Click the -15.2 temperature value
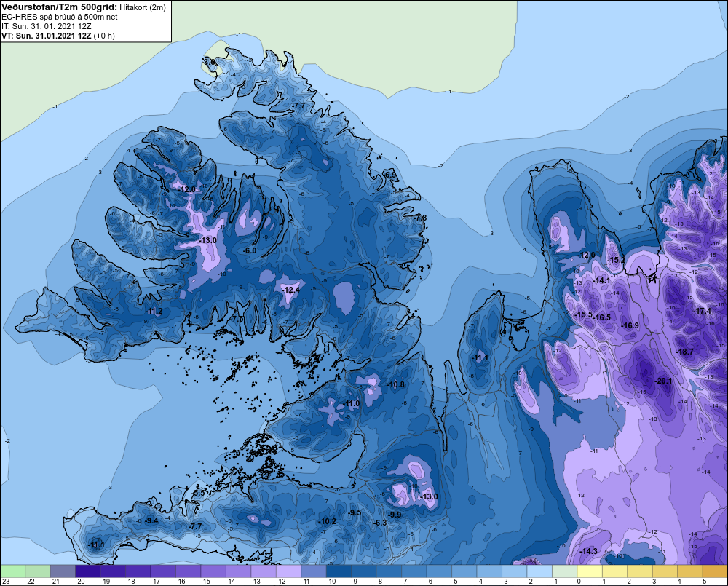Viewport: 728px width, 586px height. pos(616,260)
